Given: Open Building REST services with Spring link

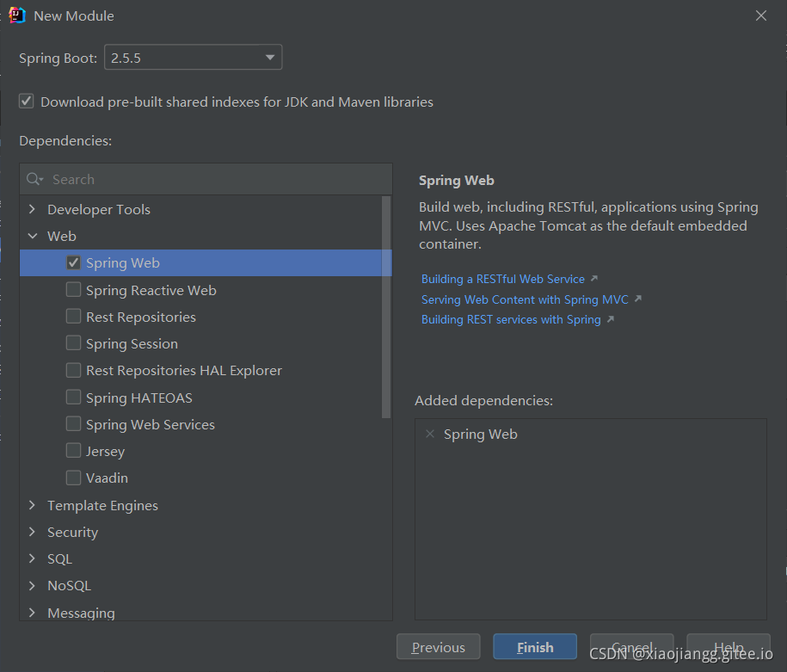Looking at the screenshot, I should point(511,319).
